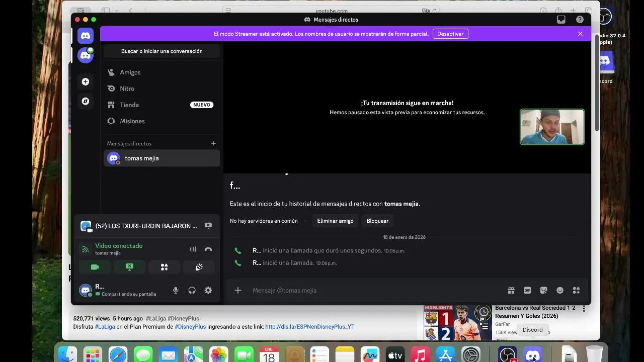Screen dimensions: 644x362
Task: Click the user avatar in bottom panel
Action: pos(86,290)
